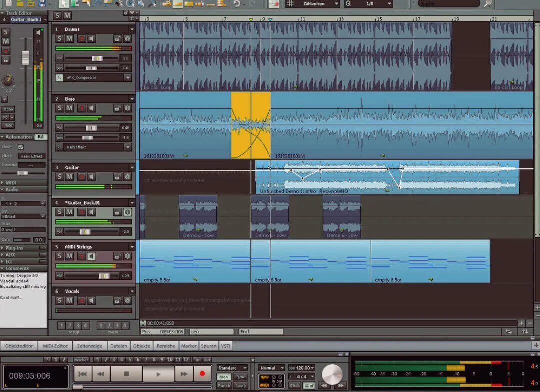Viewport: 540px width, 392px height.
Task: Click the monitoring speaker on MIDI-Strings track
Action: [x=91, y=256]
